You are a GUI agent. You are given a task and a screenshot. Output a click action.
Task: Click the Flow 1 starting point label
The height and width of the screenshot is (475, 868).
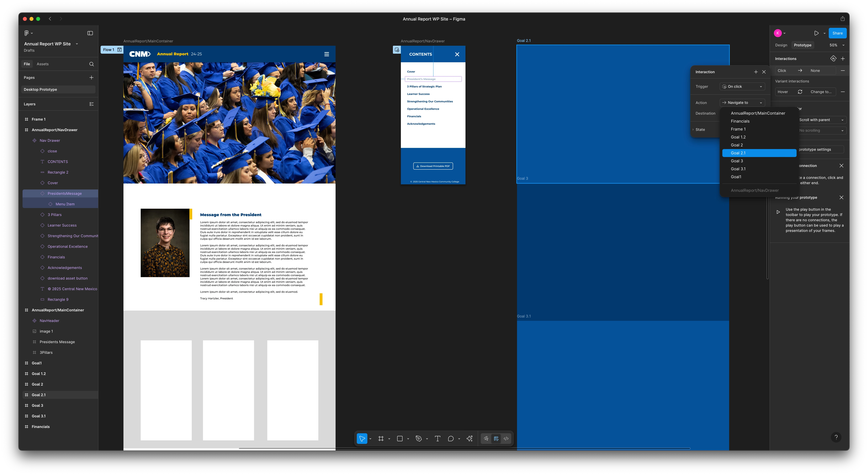pos(109,50)
